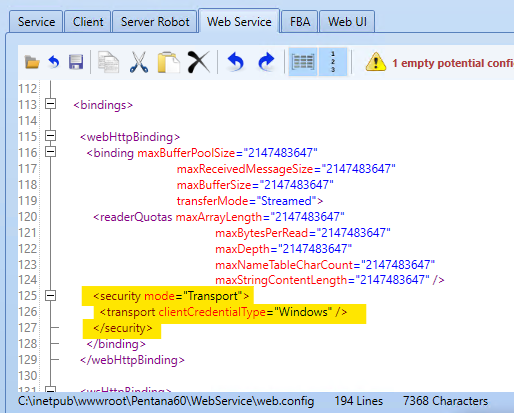Click the maxStringContentLength attribute on line 124
The image size is (514, 413).
pos(322,280)
